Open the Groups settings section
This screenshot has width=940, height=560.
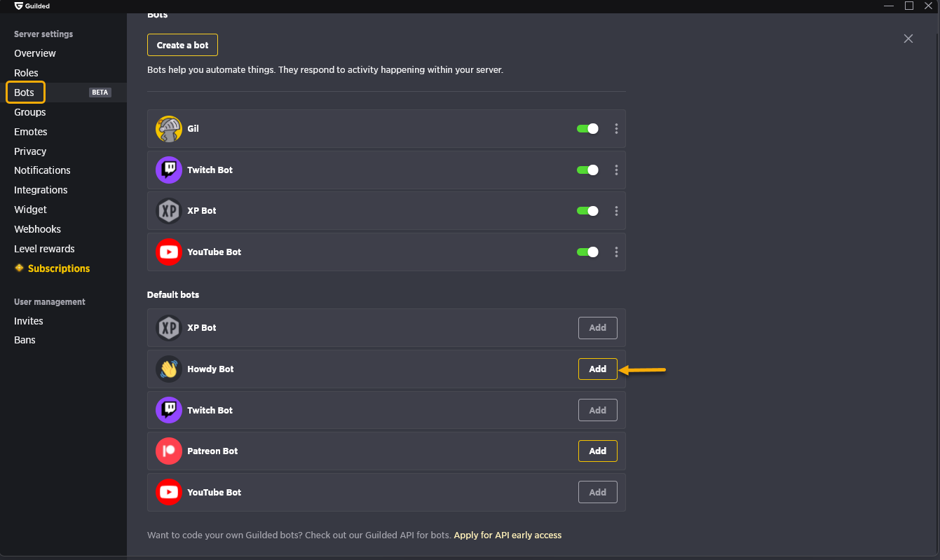(x=30, y=112)
